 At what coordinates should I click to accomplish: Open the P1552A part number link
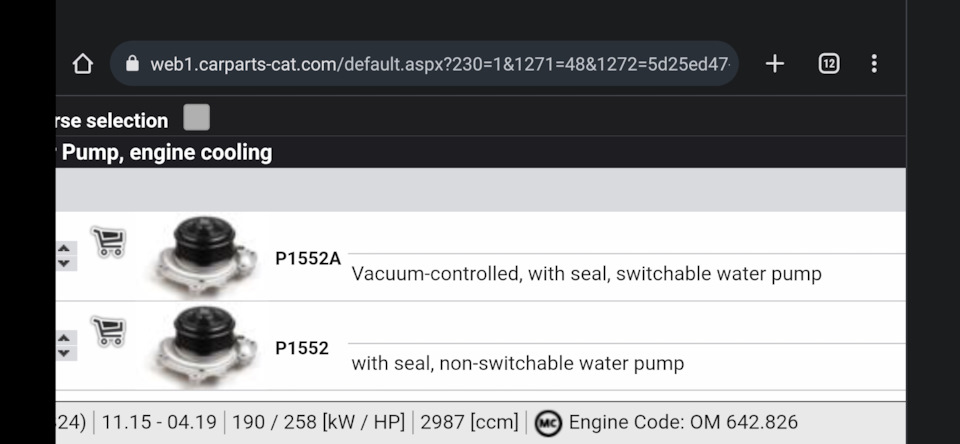(308, 258)
